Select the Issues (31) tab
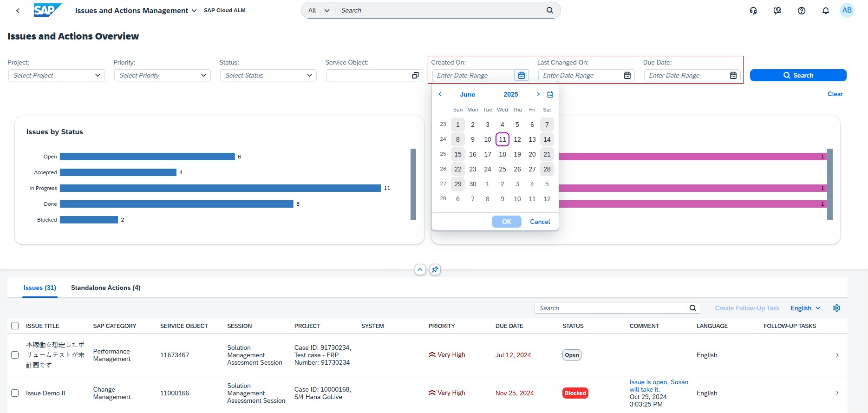The height and width of the screenshot is (413, 868). pyautogui.click(x=40, y=288)
